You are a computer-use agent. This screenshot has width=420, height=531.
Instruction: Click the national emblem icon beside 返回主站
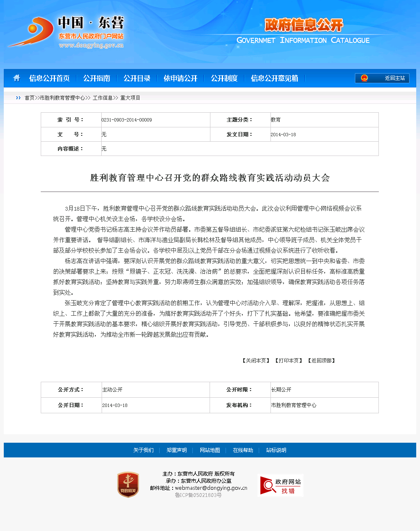(364, 78)
